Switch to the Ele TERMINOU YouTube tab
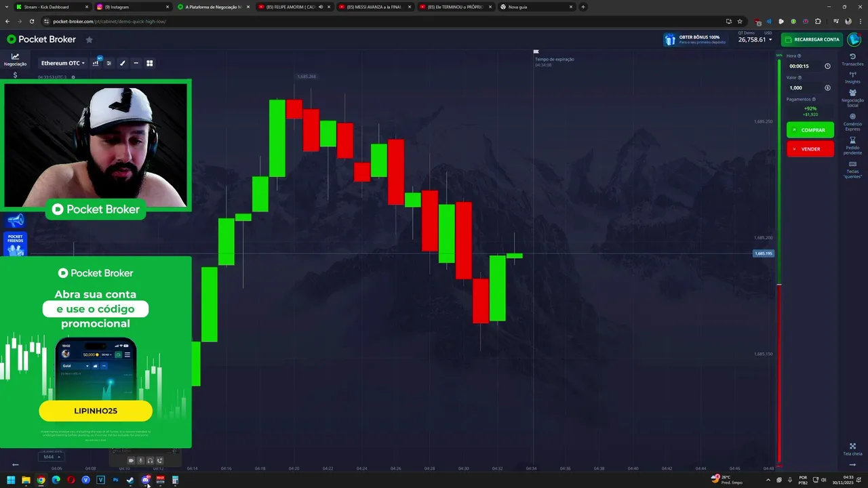Image resolution: width=868 pixels, height=488 pixels. coord(454,7)
